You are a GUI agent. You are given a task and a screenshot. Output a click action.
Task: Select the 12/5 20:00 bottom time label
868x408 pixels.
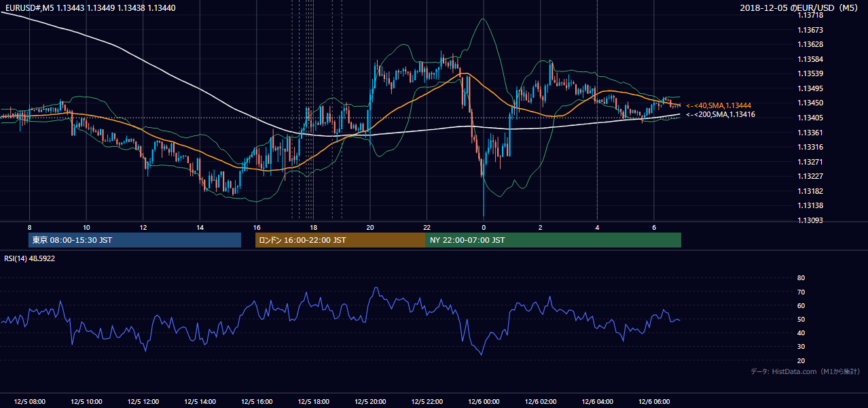click(x=370, y=402)
